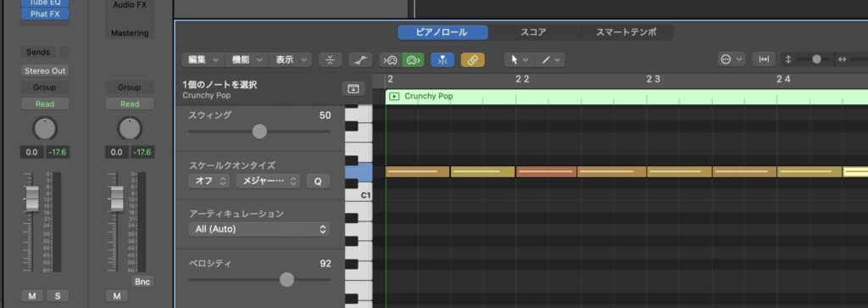This screenshot has width=868, height=308.
Task: Open the 表示 menu
Action: pos(290,60)
